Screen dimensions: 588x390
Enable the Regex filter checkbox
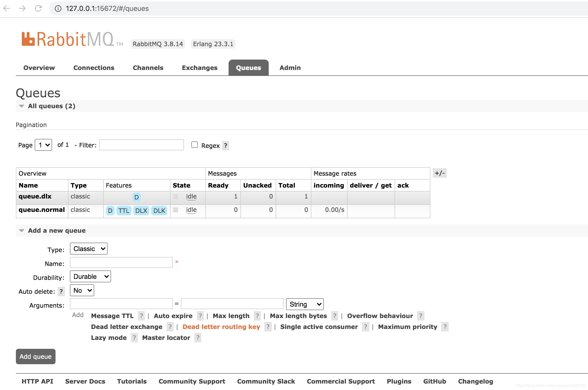194,145
